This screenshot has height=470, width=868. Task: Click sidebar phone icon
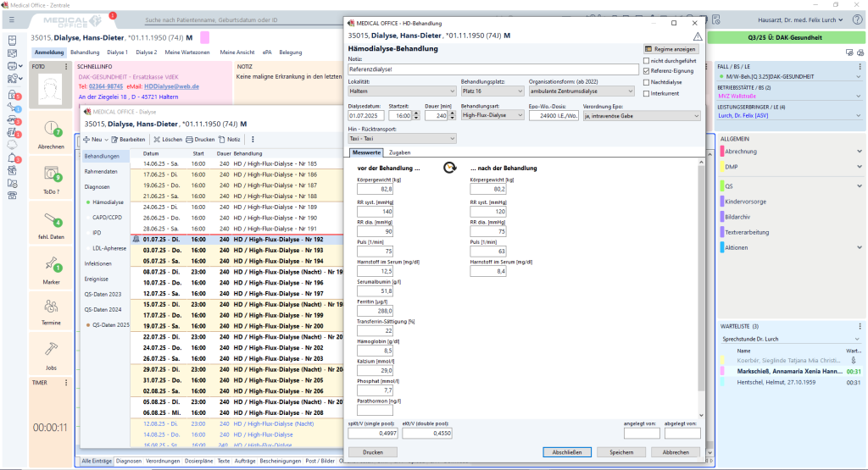[x=12, y=195]
